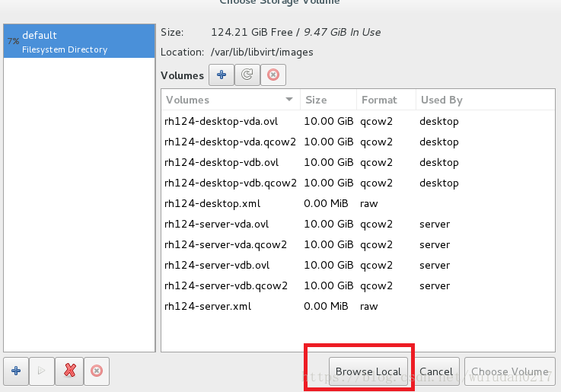Select rh124-desktop-vda.ovl volume

pyautogui.click(x=358, y=121)
